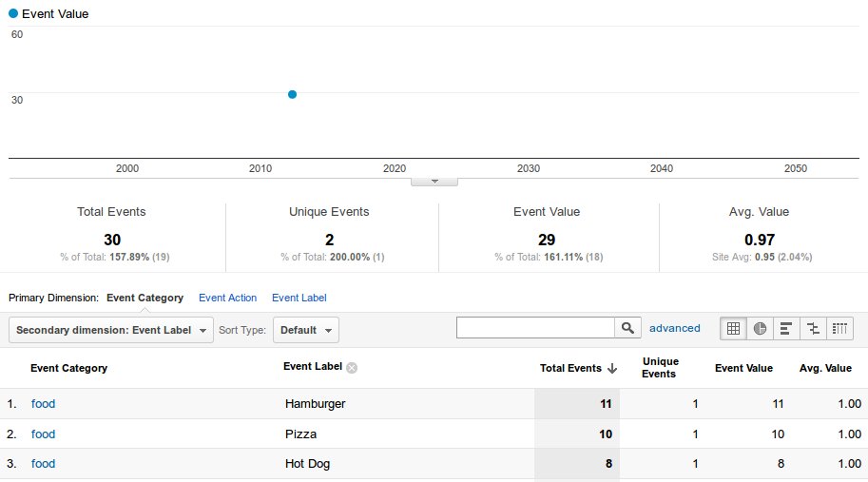868x482 pixels.
Task: Remove the Event Label secondary dimension
Action: (352, 368)
